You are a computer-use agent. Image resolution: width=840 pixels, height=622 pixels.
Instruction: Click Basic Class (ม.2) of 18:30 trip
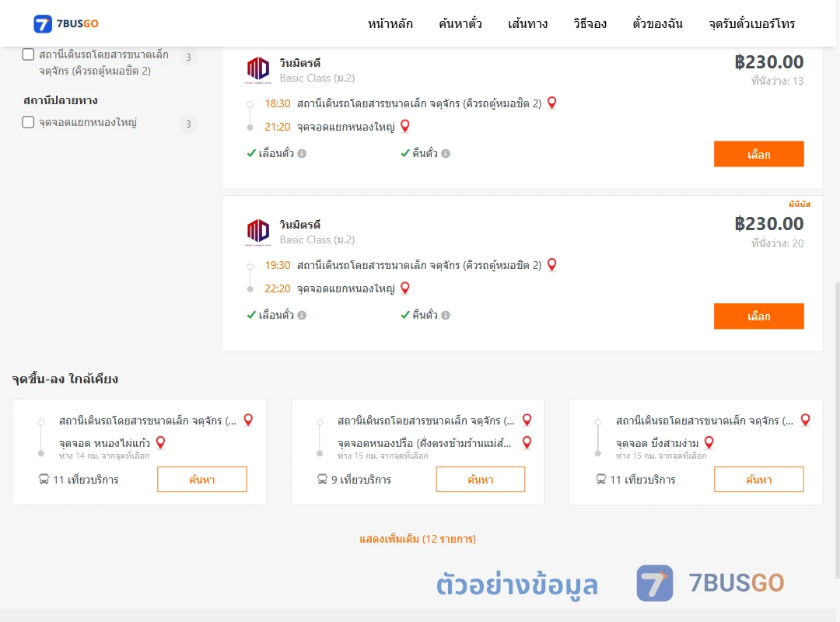point(317,78)
